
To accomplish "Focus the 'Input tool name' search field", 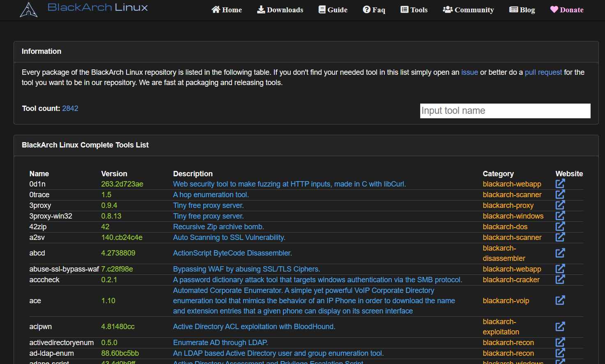I will 505,111.
